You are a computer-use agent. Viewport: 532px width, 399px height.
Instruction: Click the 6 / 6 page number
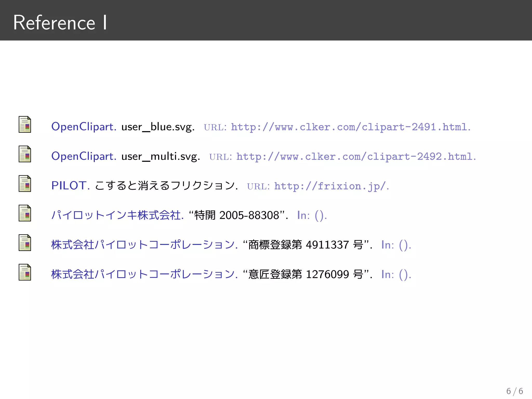(515, 391)
